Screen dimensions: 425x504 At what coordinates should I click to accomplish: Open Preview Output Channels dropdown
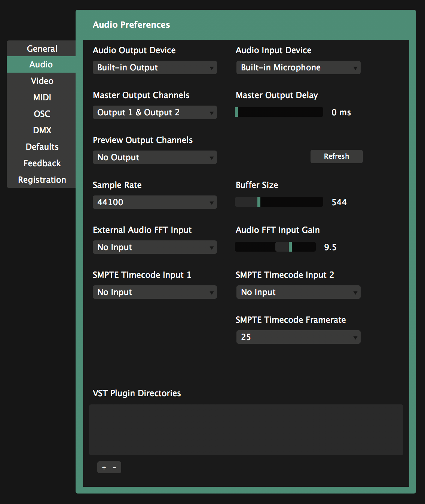tap(155, 157)
